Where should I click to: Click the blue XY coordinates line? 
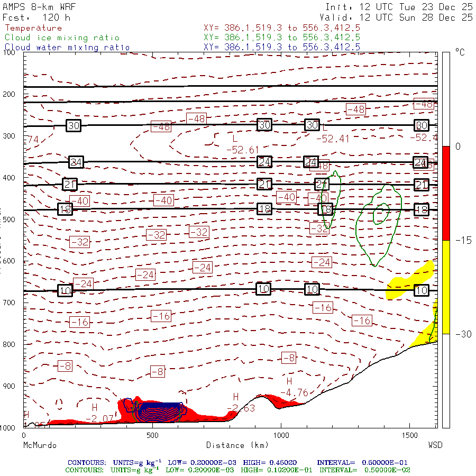tap(282, 47)
